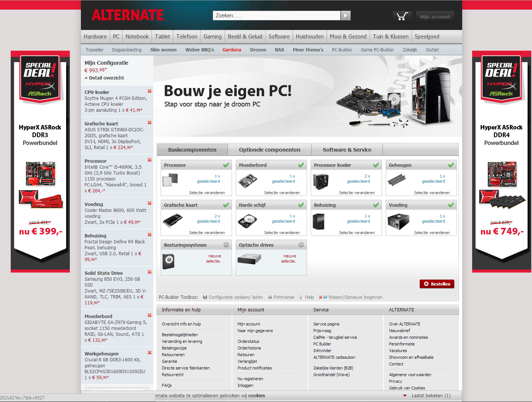Click the Grafische kaart card thumbnail

click(172, 221)
